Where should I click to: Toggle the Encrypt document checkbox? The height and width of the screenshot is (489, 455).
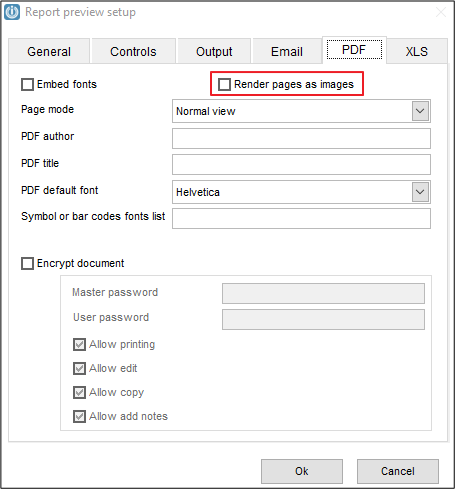coord(27,263)
